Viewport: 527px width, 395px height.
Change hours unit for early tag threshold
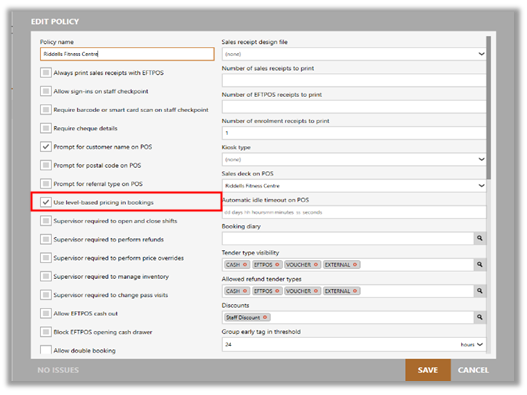click(472, 345)
